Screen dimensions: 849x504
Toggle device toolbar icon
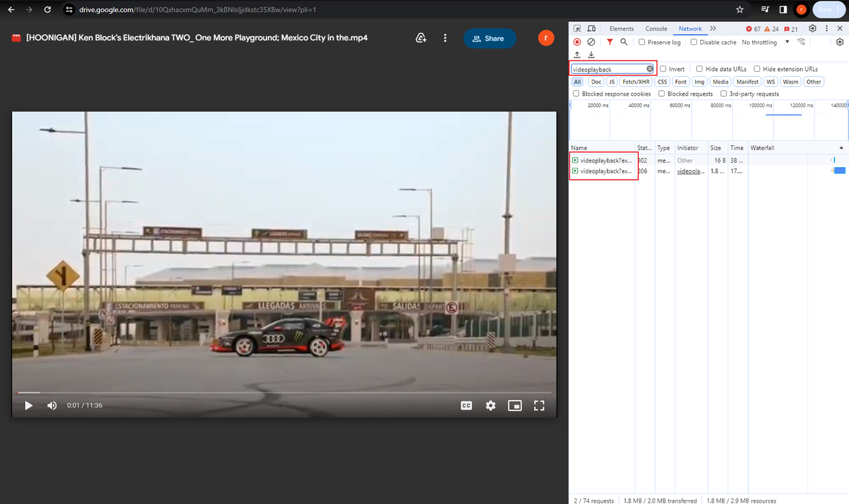tap(591, 29)
